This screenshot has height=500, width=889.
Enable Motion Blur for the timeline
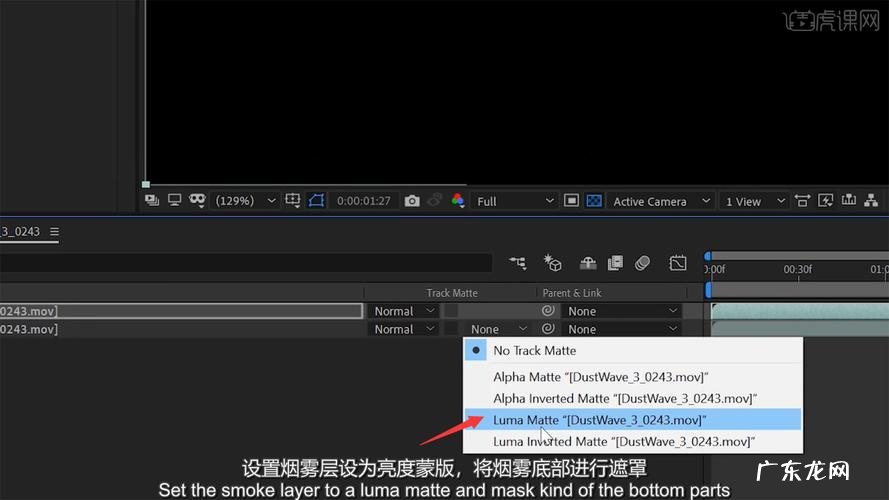click(642, 263)
